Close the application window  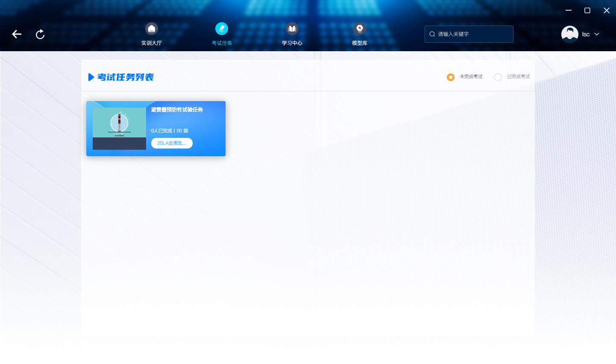[x=607, y=10]
